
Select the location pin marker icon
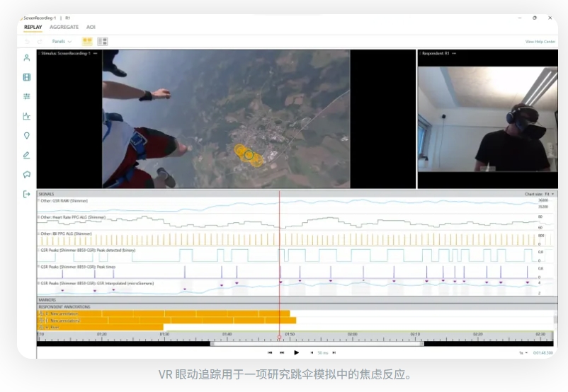coord(27,135)
